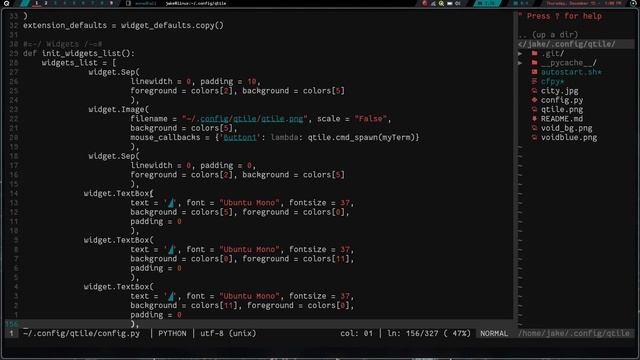Click the 'extension_defaults = widget_defaults.copy()' line
This screenshot has height=360, width=640.
click(123, 25)
